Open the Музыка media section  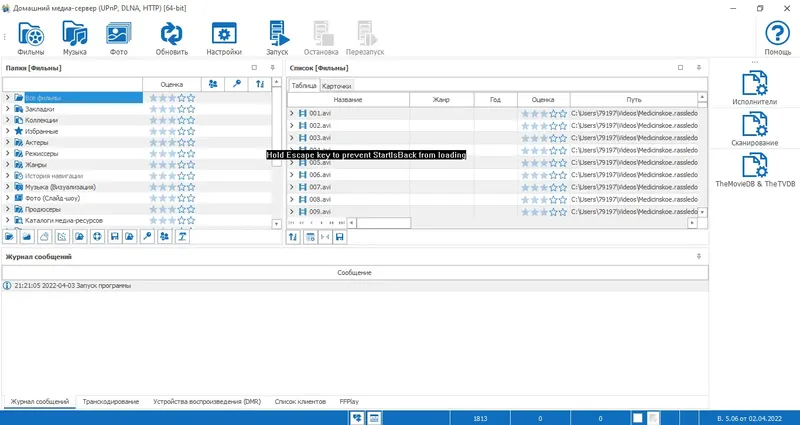coord(74,38)
